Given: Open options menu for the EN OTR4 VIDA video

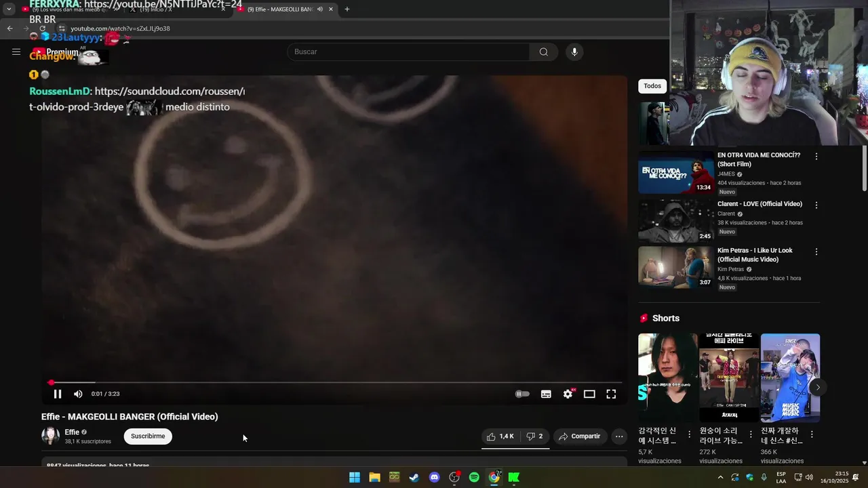Looking at the screenshot, I should (816, 157).
